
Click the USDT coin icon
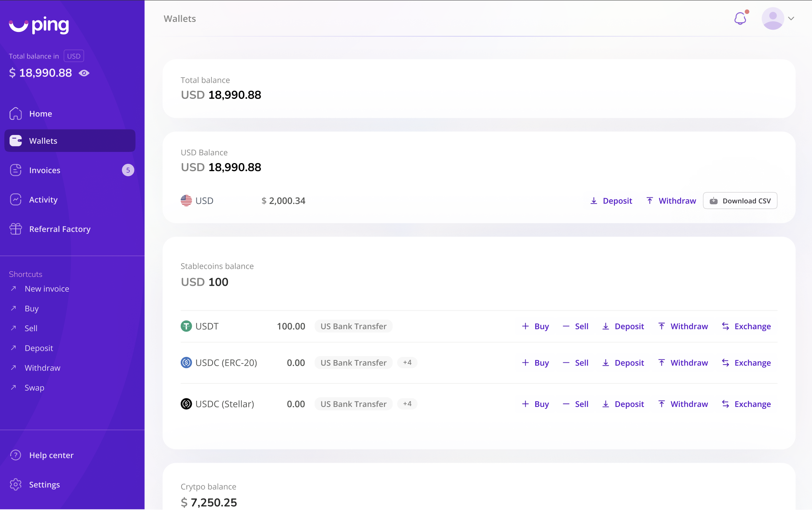[186, 326]
